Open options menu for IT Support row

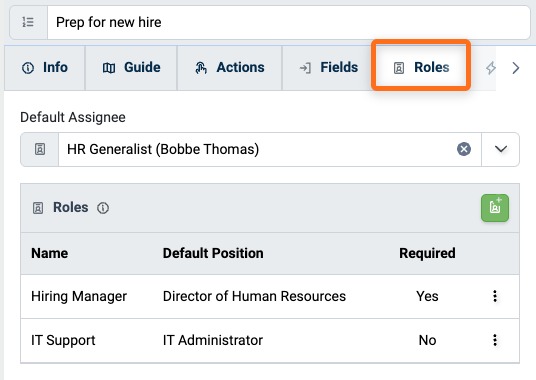click(495, 340)
